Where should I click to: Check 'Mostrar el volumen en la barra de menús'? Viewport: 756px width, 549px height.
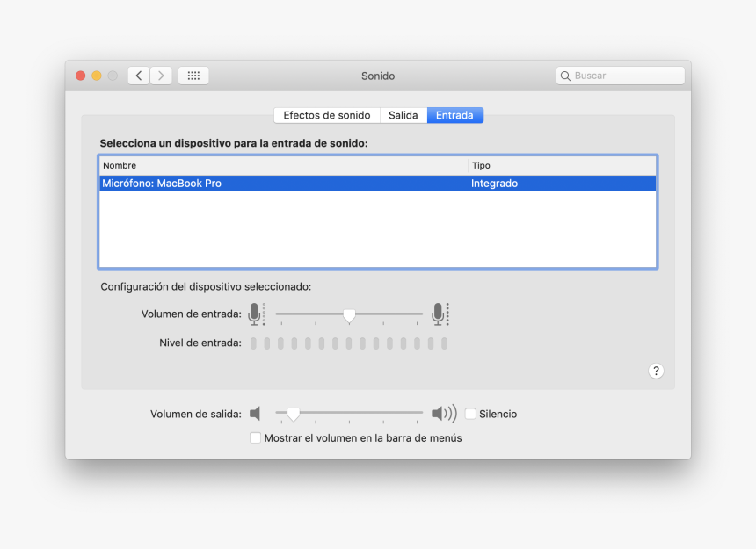[x=256, y=437]
